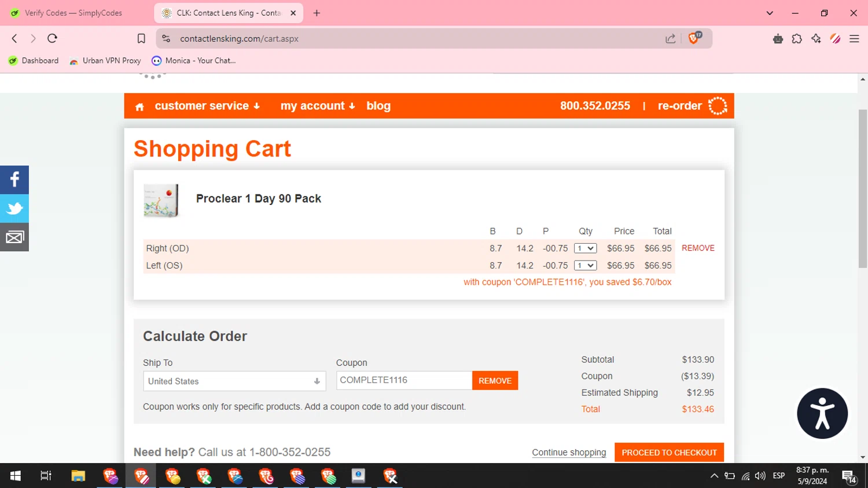This screenshot has height=488, width=868.
Task: Click the Subtotal value $133.90
Action: point(698,359)
